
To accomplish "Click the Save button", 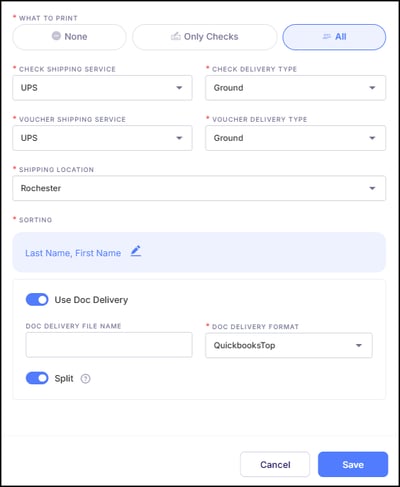I will point(353,464).
